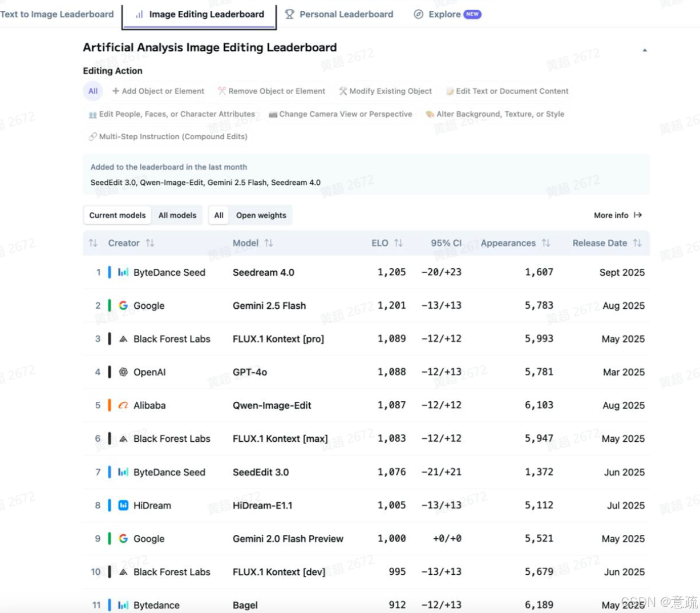Click the arrow icon next to More info
Screen dimensions: 700x613
coord(638,215)
